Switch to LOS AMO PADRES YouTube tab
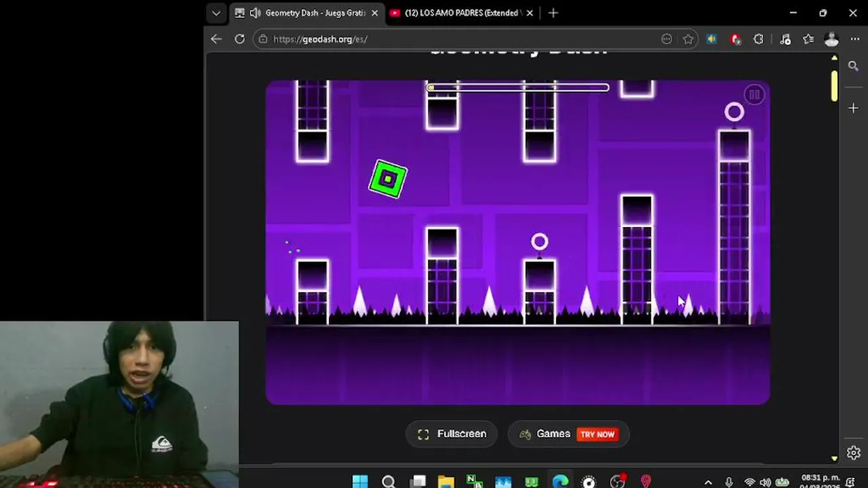 point(462,13)
